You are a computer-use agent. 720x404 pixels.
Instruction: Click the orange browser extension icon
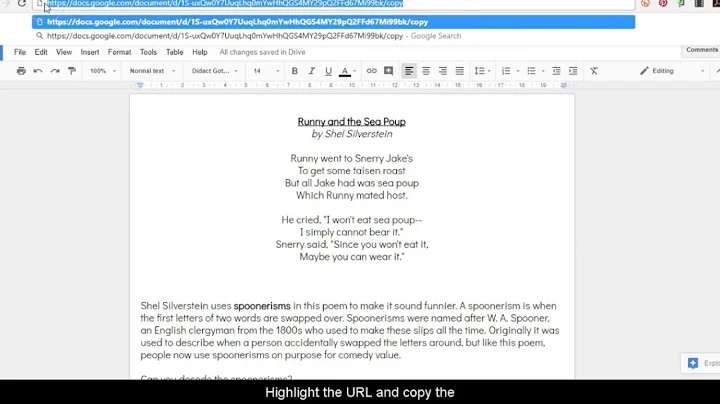[x=646, y=3]
